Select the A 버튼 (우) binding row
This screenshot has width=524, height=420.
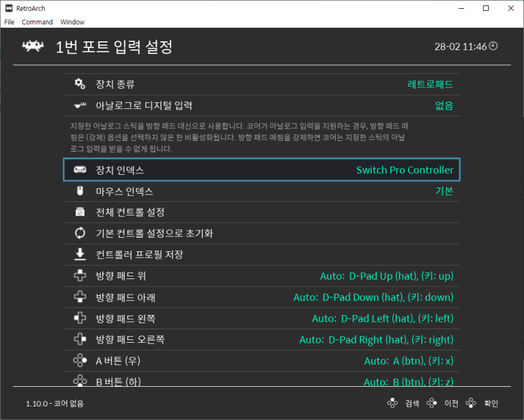(262, 360)
